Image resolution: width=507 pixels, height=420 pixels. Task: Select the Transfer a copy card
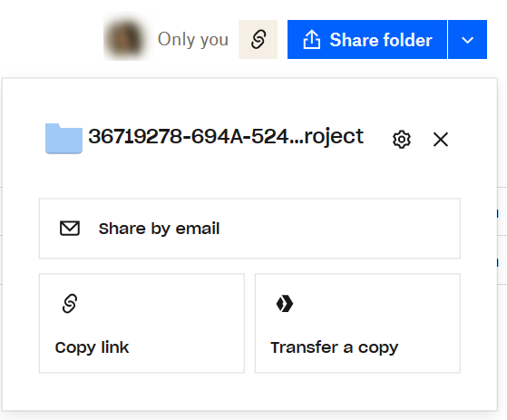(357, 323)
